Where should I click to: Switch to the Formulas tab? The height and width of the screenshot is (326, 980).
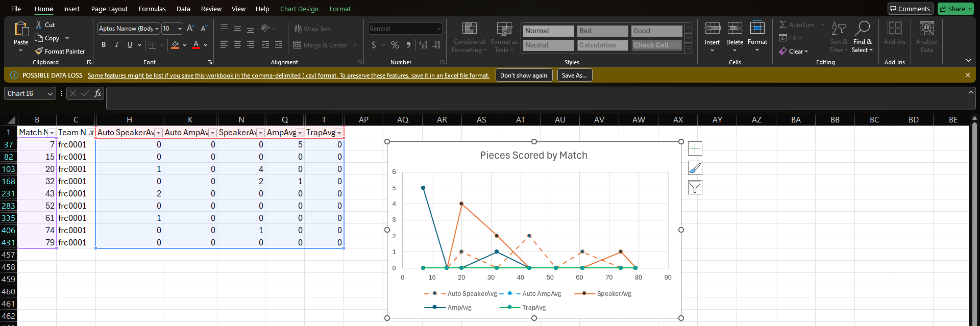[x=152, y=9]
